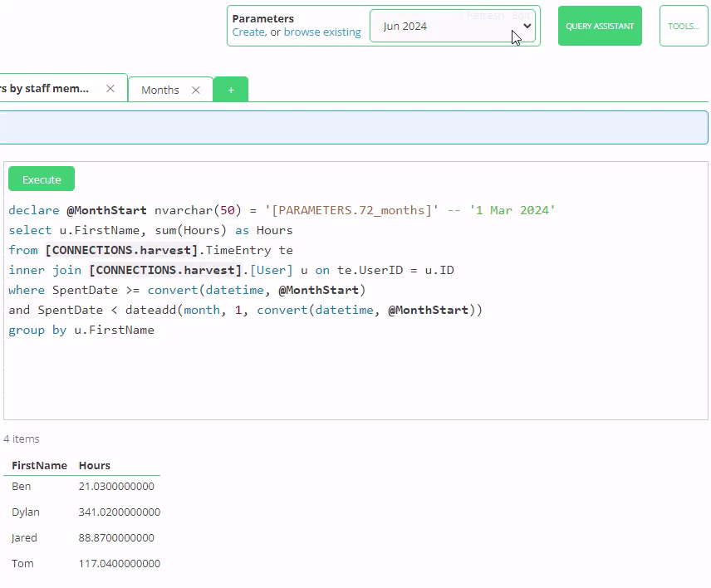Refresh the month parameter

[486, 15]
